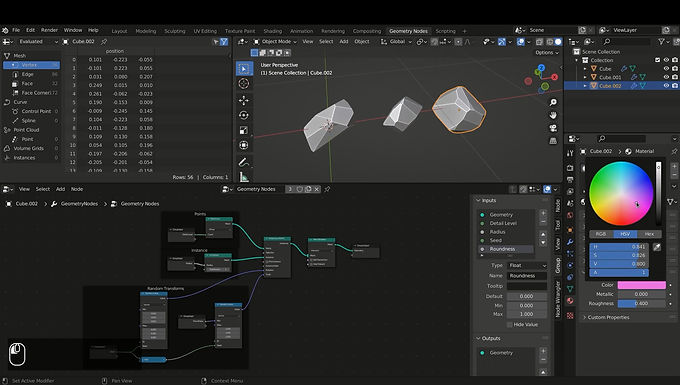Open the viewport Options dropdown
This screenshot has height=385, width=680.
[x=547, y=52]
